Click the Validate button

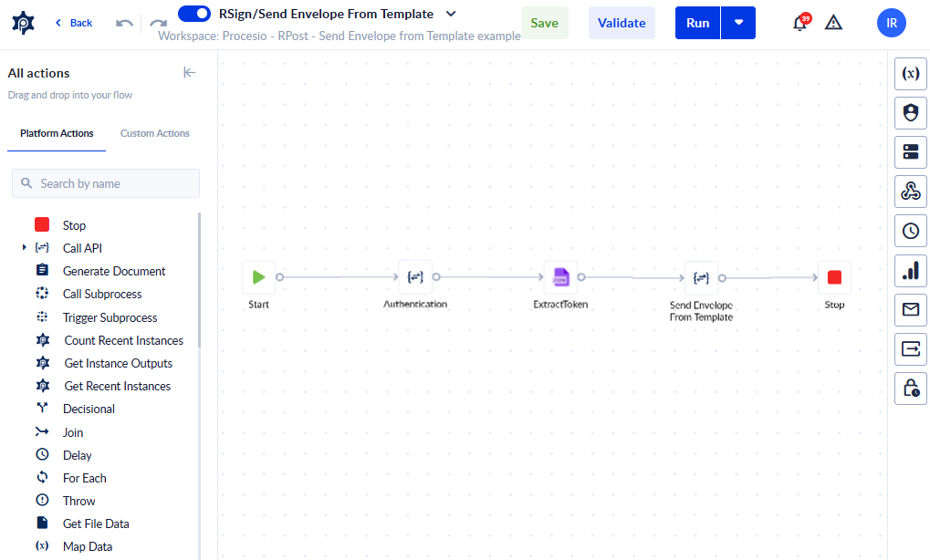coord(622,23)
